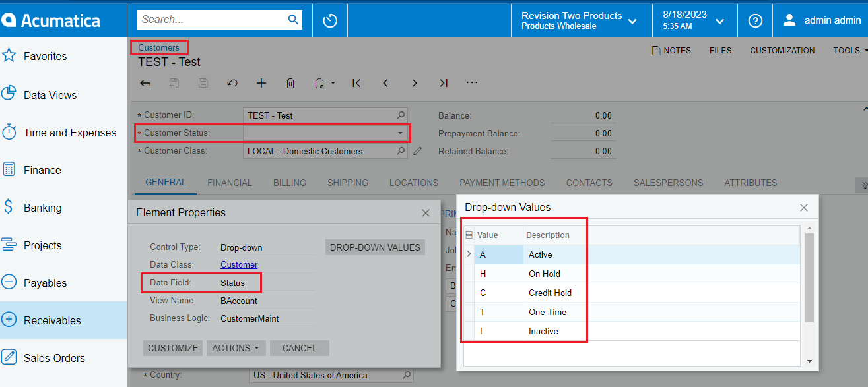
Task: Go to previous record
Action: coord(385,83)
